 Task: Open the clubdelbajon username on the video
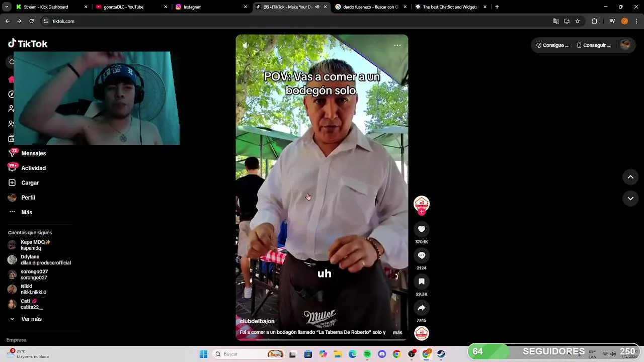click(x=257, y=321)
